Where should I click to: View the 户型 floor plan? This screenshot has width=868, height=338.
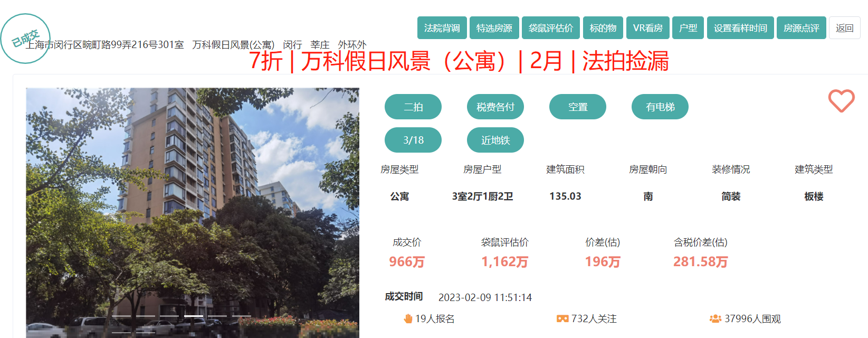click(x=688, y=28)
